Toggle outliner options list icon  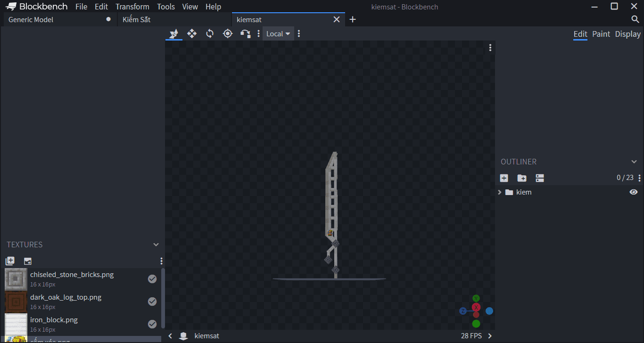(x=540, y=178)
